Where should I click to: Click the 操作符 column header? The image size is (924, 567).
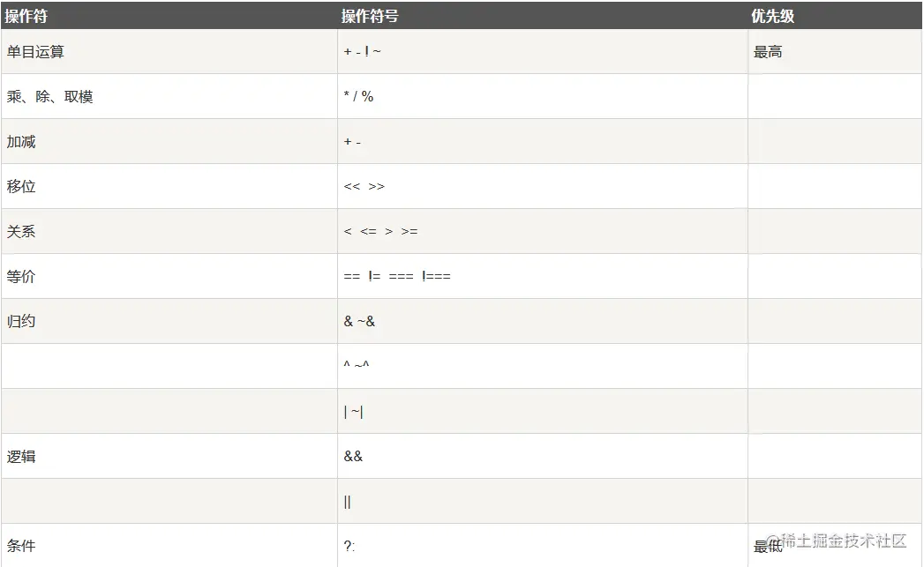26,16
